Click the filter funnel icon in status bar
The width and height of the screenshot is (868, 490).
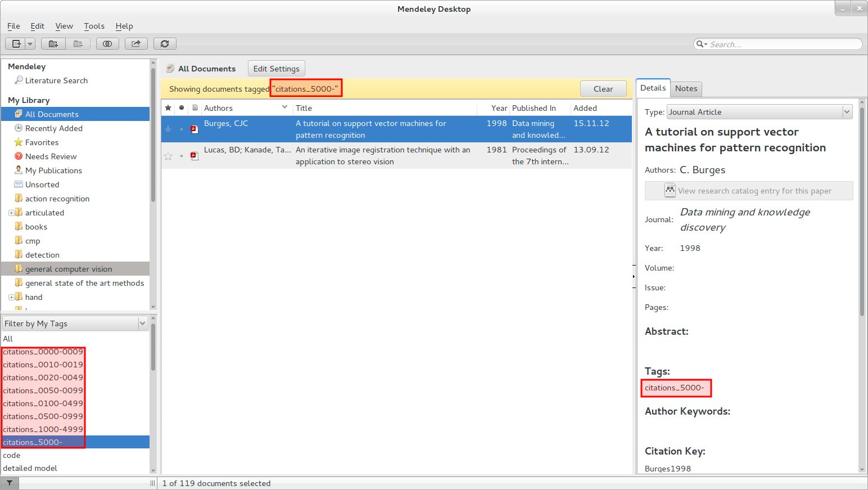click(10, 483)
